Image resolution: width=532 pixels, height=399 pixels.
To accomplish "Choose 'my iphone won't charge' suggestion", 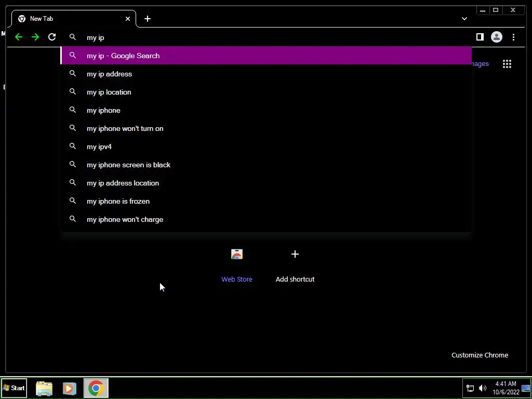I will tap(267, 220).
